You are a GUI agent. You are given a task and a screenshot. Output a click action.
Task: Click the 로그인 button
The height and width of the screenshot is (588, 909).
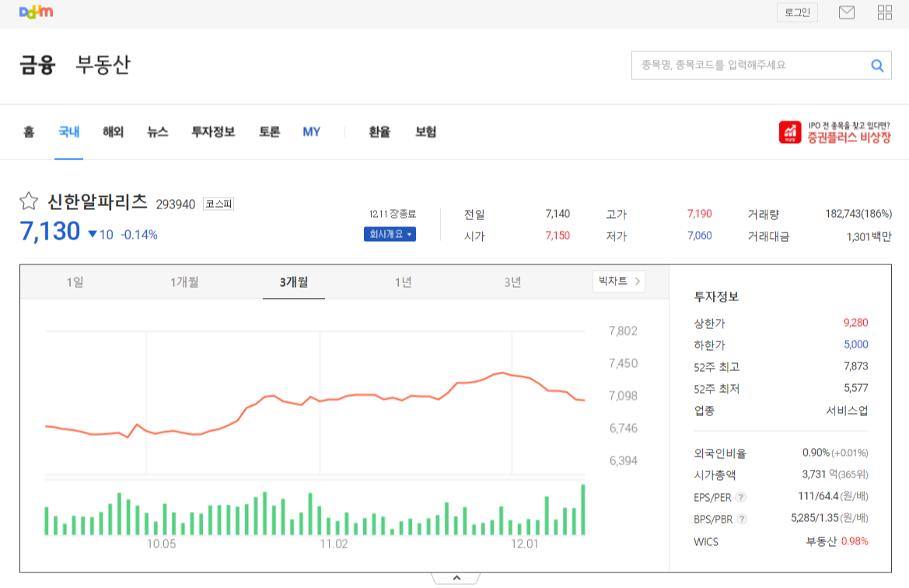tap(797, 12)
